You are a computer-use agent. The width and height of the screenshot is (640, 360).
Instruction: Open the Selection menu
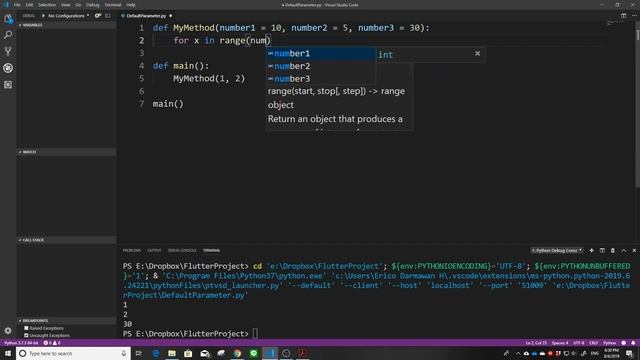tap(47, 5)
